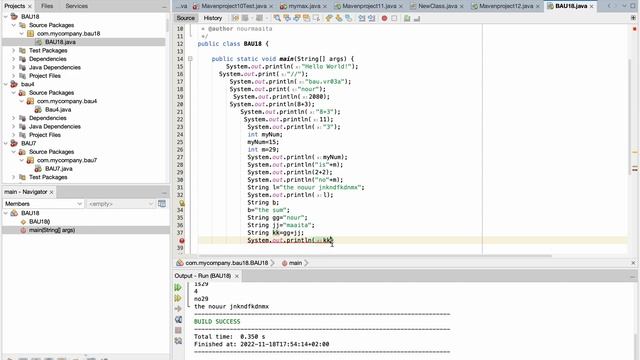
Task: Expand Test Packages under BAU18
Action: click(13, 51)
